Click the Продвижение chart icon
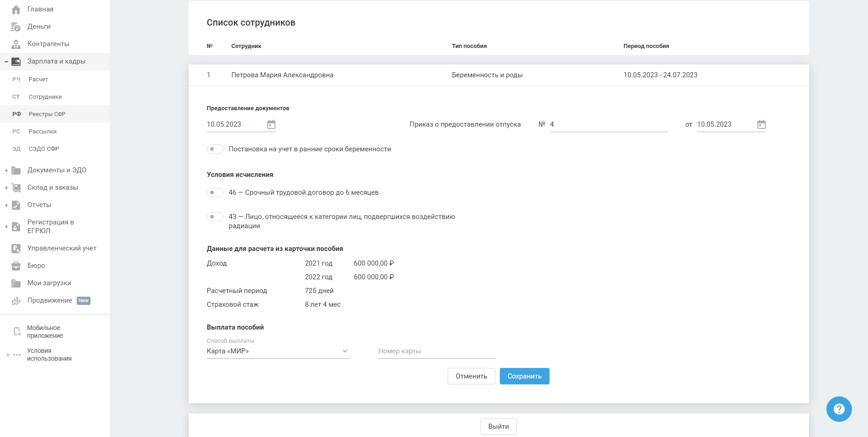This screenshot has height=437, width=868. [16, 301]
